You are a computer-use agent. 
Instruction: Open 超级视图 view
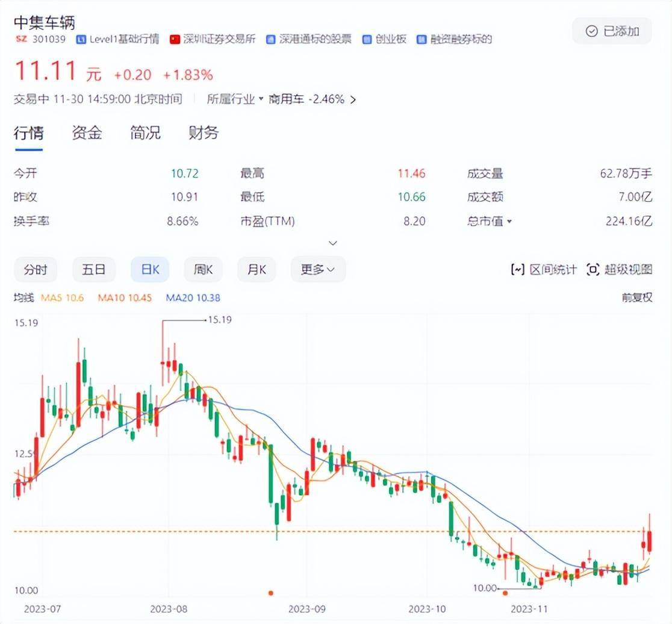click(619, 270)
